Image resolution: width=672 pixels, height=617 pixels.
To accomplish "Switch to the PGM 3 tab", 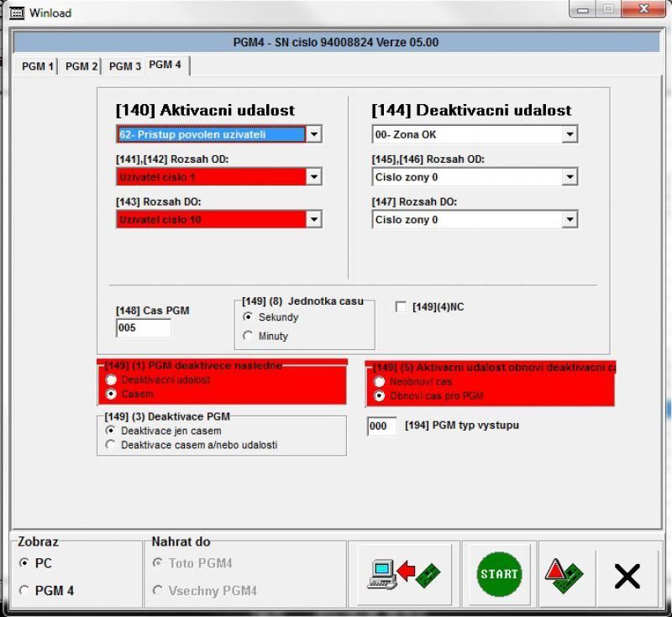I will 124,66.
